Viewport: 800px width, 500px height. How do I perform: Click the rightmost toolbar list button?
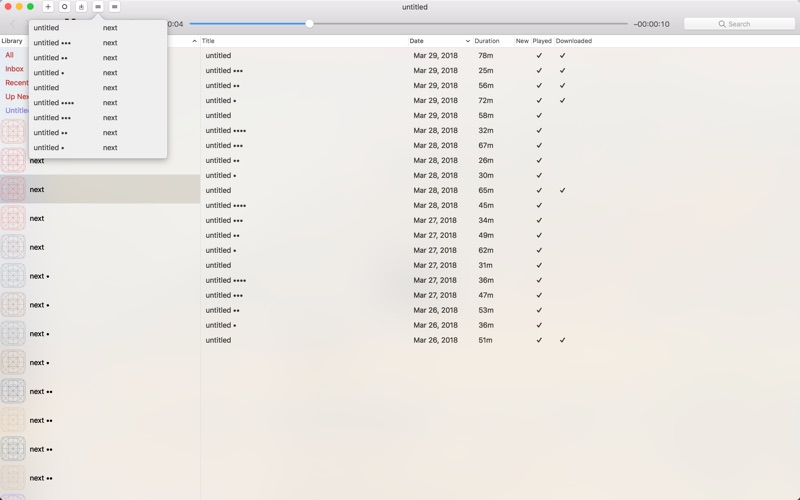tap(115, 7)
